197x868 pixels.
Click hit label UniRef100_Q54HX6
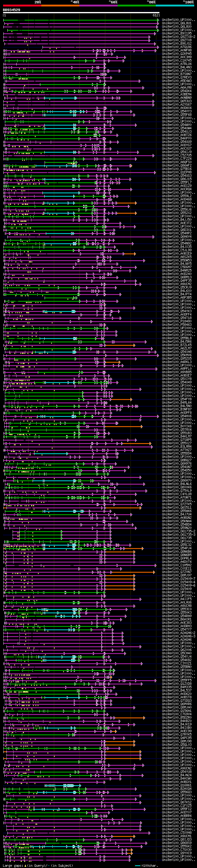(177, 416)
